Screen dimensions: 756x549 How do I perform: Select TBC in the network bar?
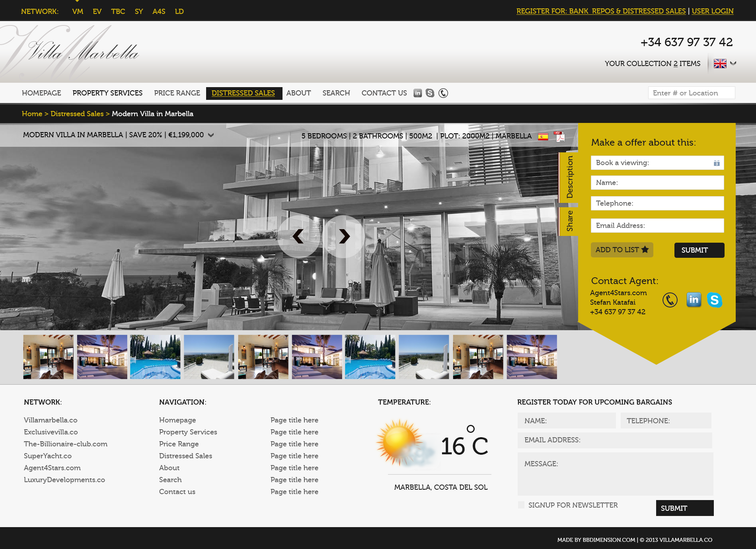pyautogui.click(x=118, y=12)
